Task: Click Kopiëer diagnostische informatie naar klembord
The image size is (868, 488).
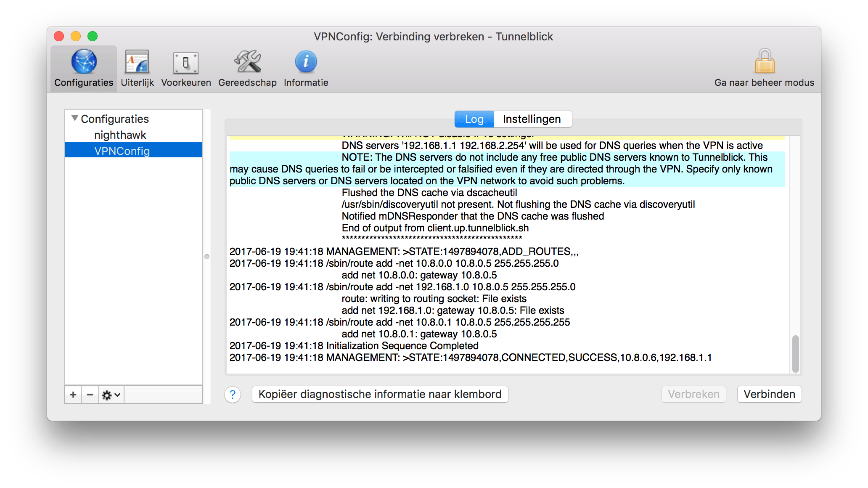Action: click(x=380, y=394)
